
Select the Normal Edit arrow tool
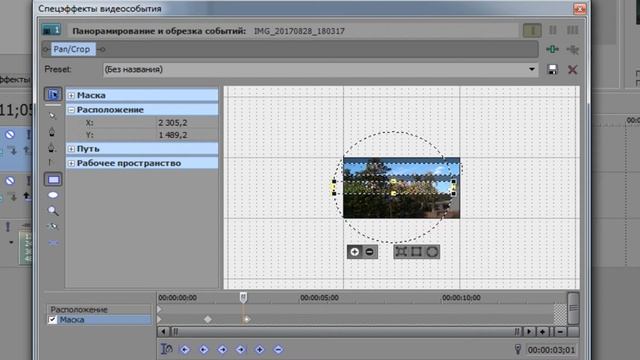pyautogui.click(x=53, y=116)
